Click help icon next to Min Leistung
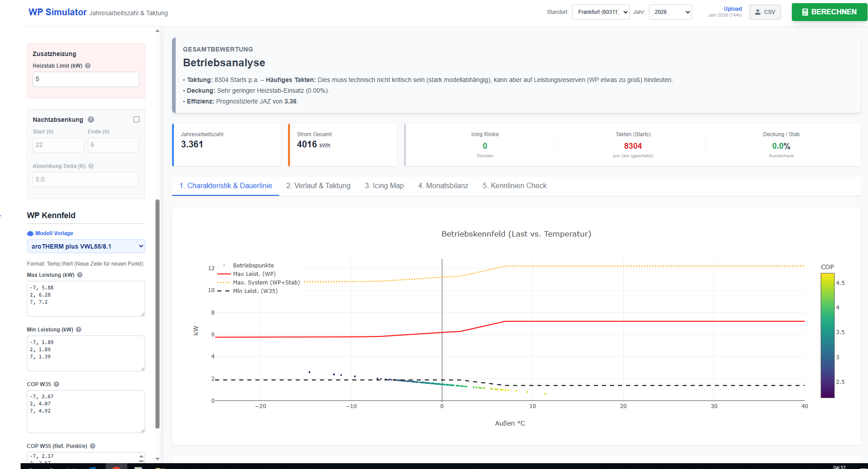 point(78,330)
